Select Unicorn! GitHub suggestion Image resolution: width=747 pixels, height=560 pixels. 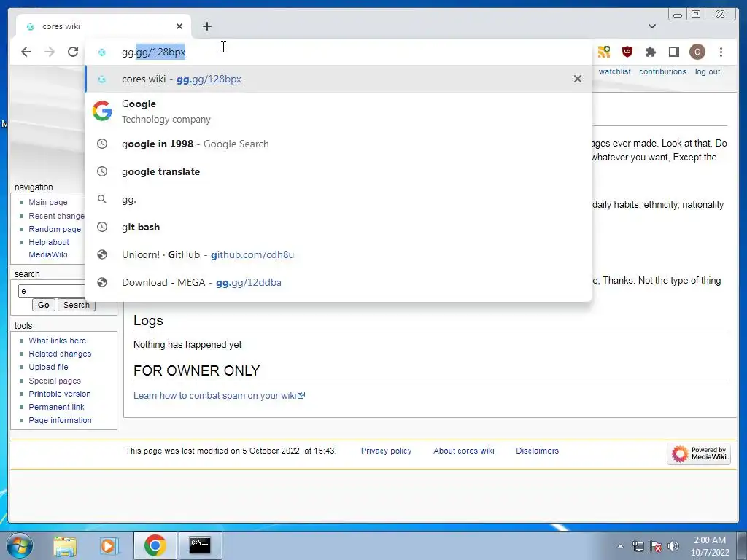pos(338,254)
